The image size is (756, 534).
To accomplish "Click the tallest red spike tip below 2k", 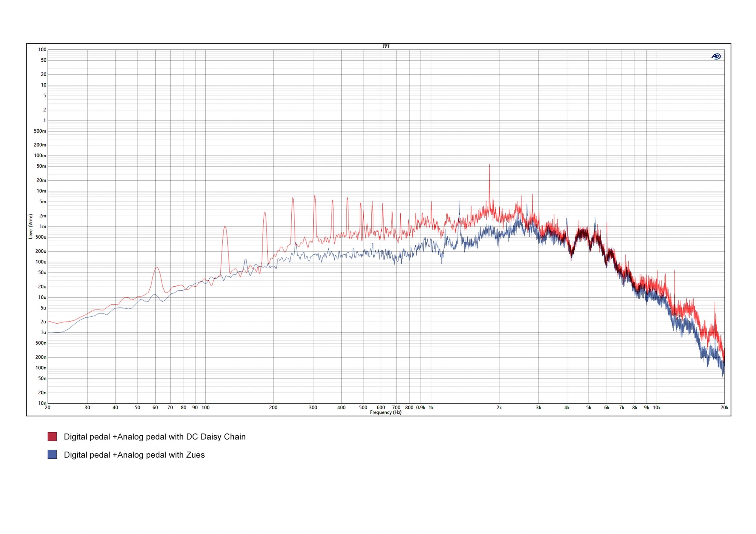I will [x=489, y=165].
